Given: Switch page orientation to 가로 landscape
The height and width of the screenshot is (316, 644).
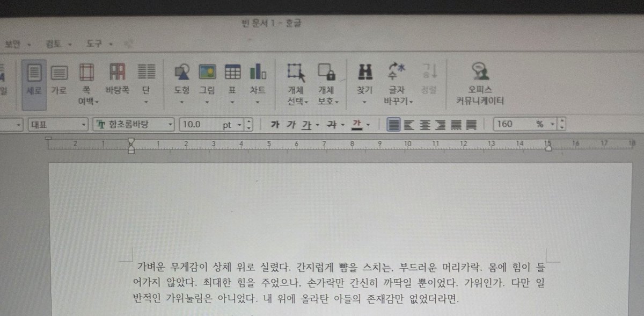Looking at the screenshot, I should pyautogui.click(x=59, y=80).
